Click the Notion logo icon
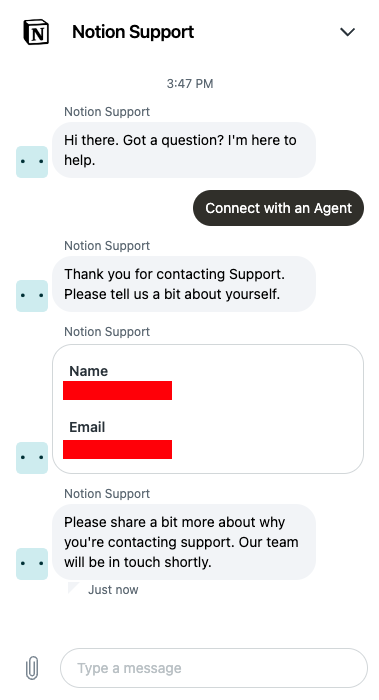 click(x=36, y=32)
